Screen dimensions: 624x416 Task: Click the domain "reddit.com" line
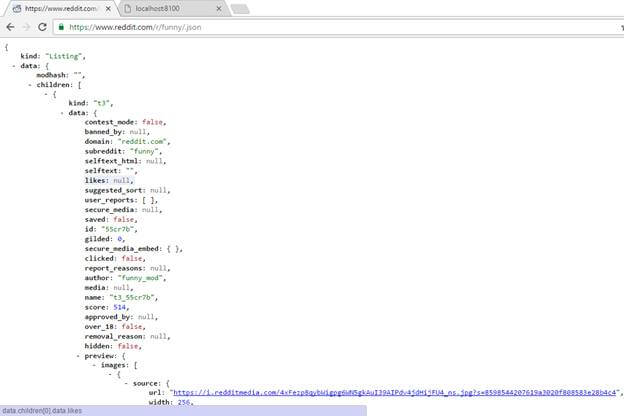127,141
